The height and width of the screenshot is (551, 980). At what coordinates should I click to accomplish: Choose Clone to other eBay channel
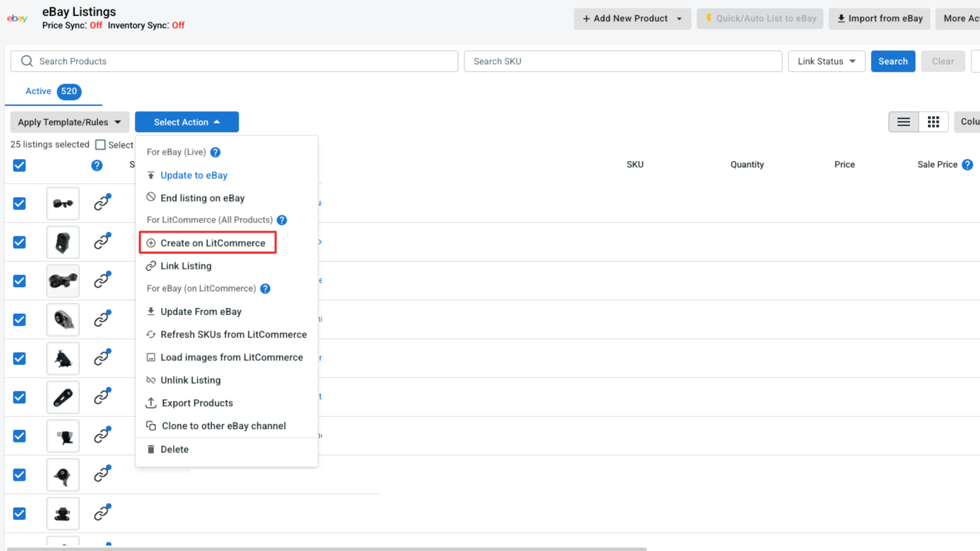coord(224,426)
